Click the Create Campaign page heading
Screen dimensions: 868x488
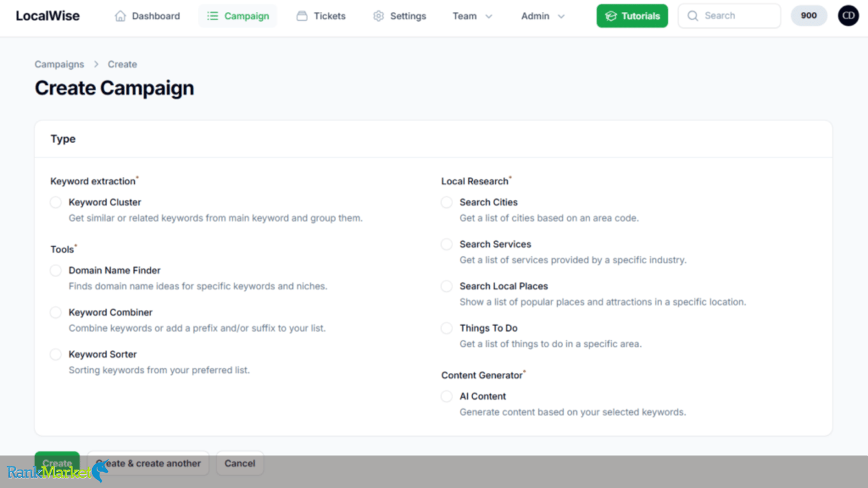[114, 88]
